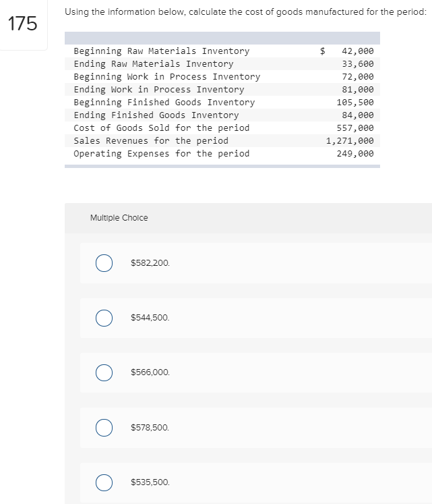Click the $578,500 answer label
Screen dimensions: 432x504
point(150,428)
